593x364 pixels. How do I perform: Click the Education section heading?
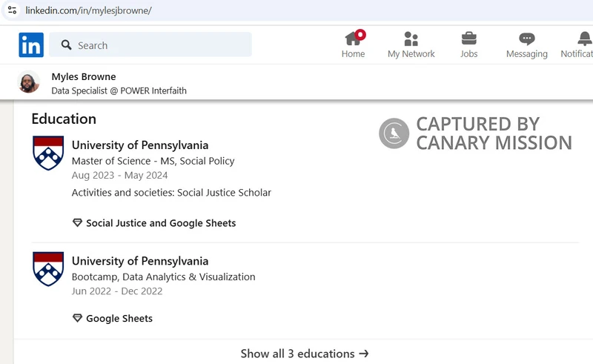point(64,119)
